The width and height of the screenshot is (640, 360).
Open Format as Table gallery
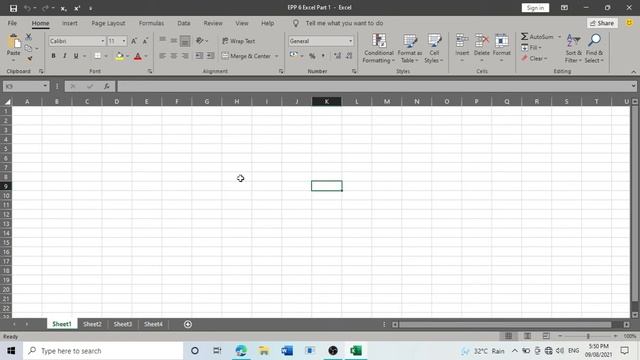coord(409,49)
